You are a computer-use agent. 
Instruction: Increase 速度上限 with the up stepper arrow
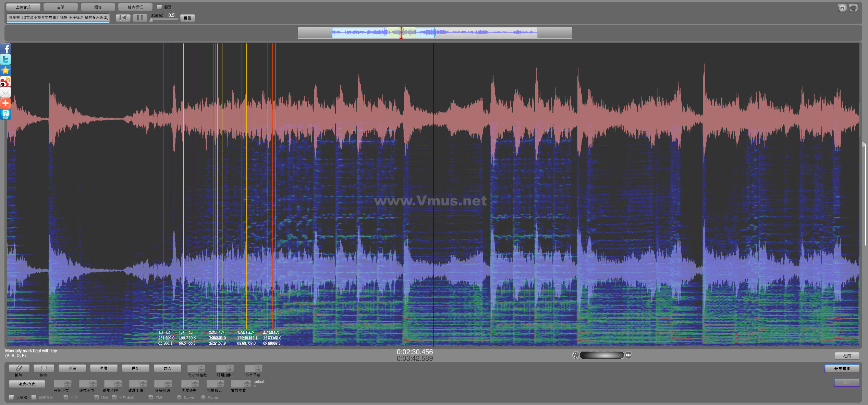pos(143,382)
